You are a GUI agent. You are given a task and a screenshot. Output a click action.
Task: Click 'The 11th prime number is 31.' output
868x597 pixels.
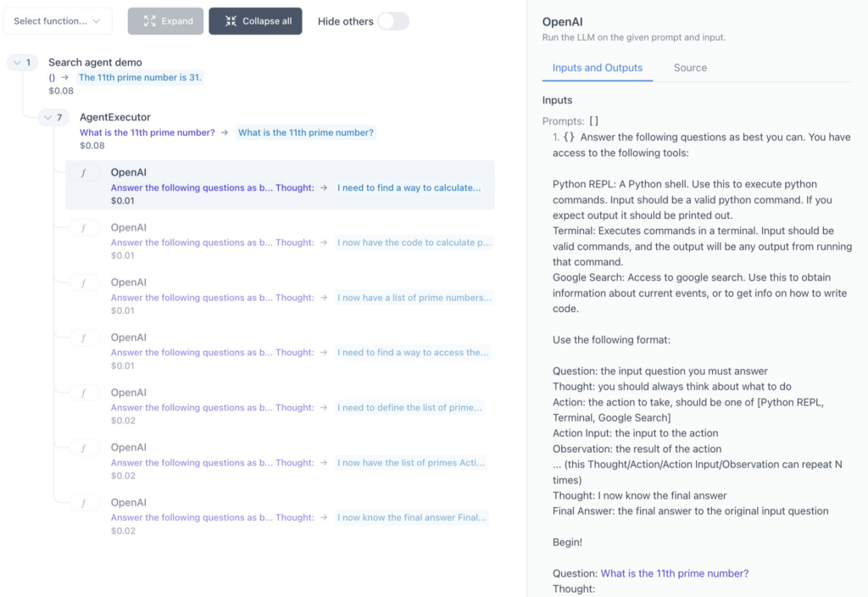(x=140, y=77)
